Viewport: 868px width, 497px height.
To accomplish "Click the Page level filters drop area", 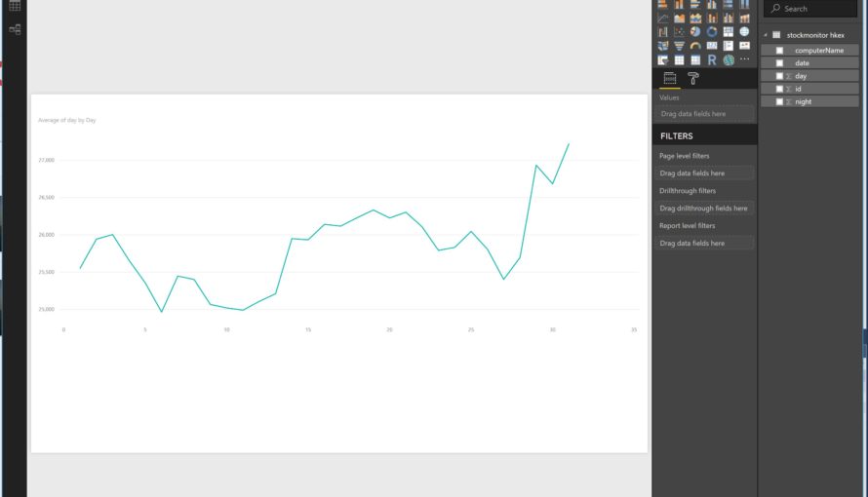I will click(x=704, y=173).
